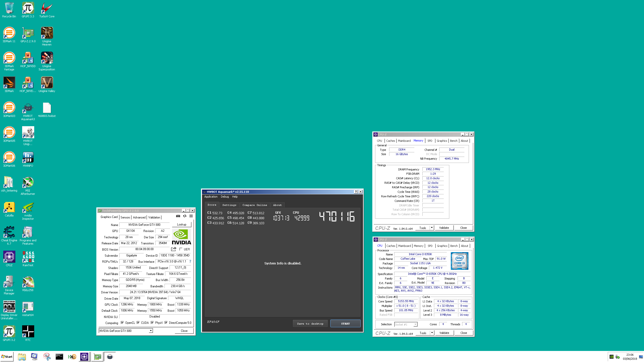The width and height of the screenshot is (644, 362).
Task: Click Tools button in the CPU-Z CPU window
Action: tap(423, 333)
